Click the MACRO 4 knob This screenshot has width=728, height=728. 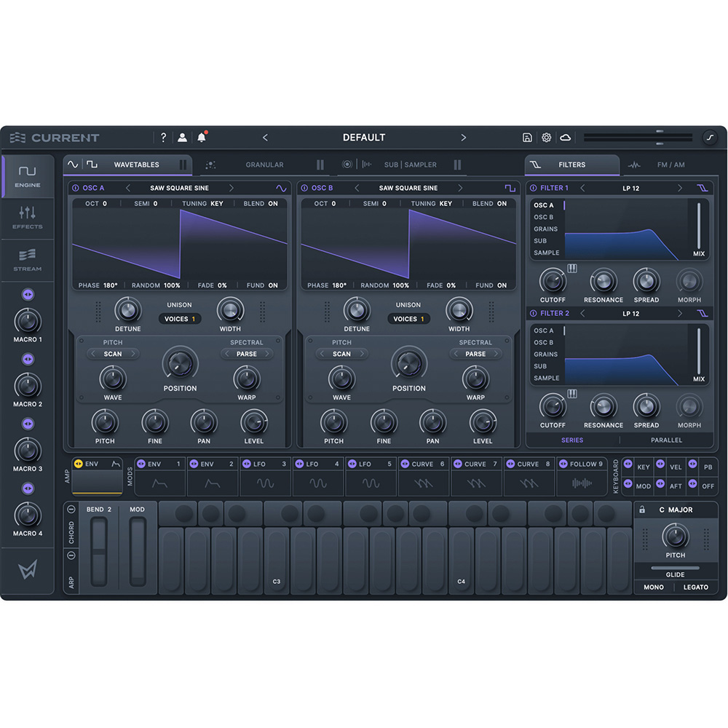28,515
